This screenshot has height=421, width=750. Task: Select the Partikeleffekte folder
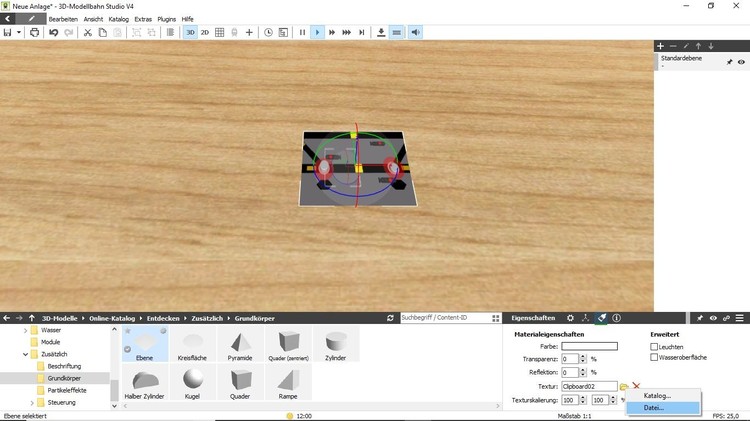(67, 390)
